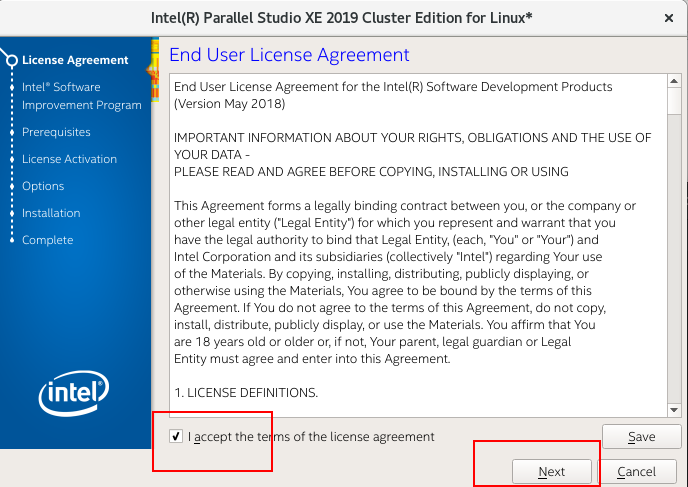This screenshot has width=688, height=487.
Task: Select Installation step in sidebar
Action: pos(51,213)
